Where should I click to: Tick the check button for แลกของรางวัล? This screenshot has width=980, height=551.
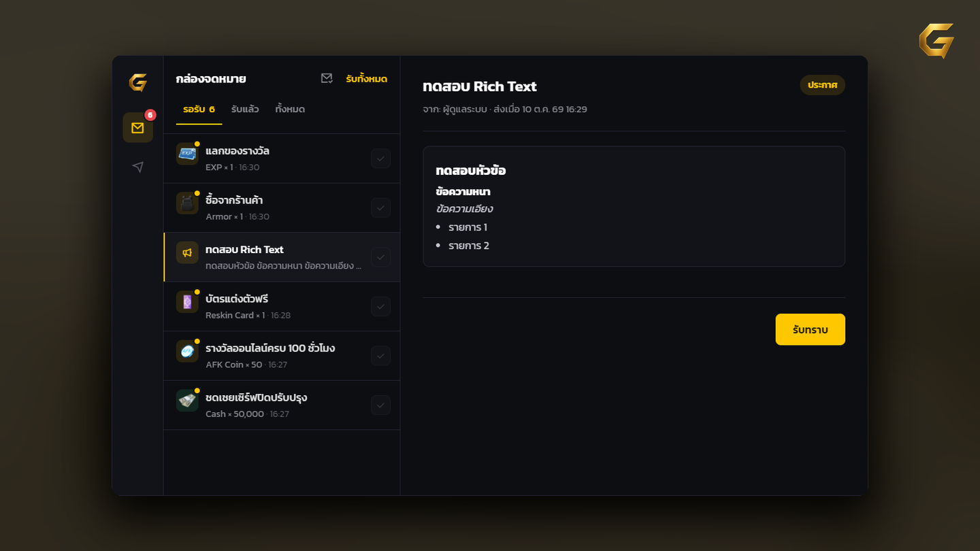coord(380,158)
